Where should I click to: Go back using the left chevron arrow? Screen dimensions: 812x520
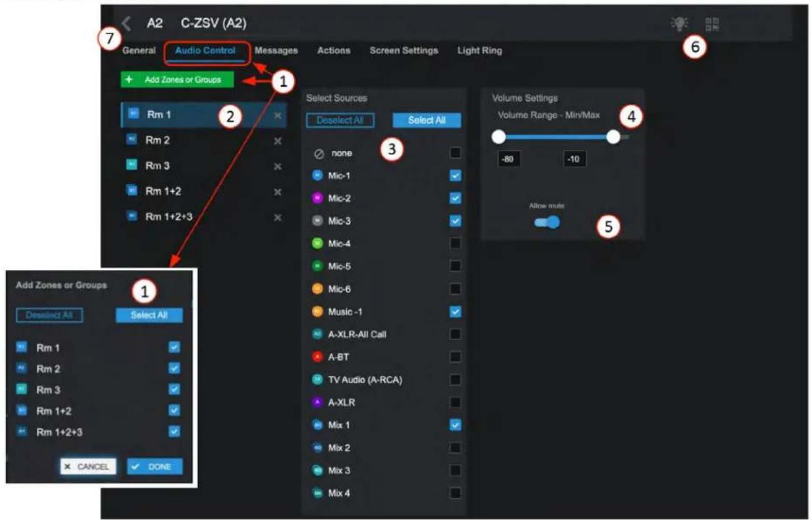[127, 23]
